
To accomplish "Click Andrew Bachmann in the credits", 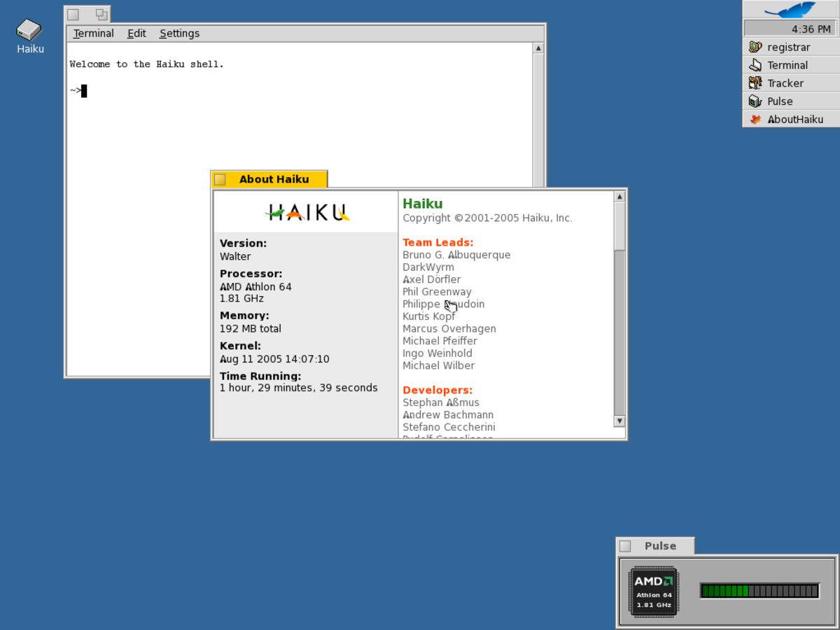I will pyautogui.click(x=448, y=415).
